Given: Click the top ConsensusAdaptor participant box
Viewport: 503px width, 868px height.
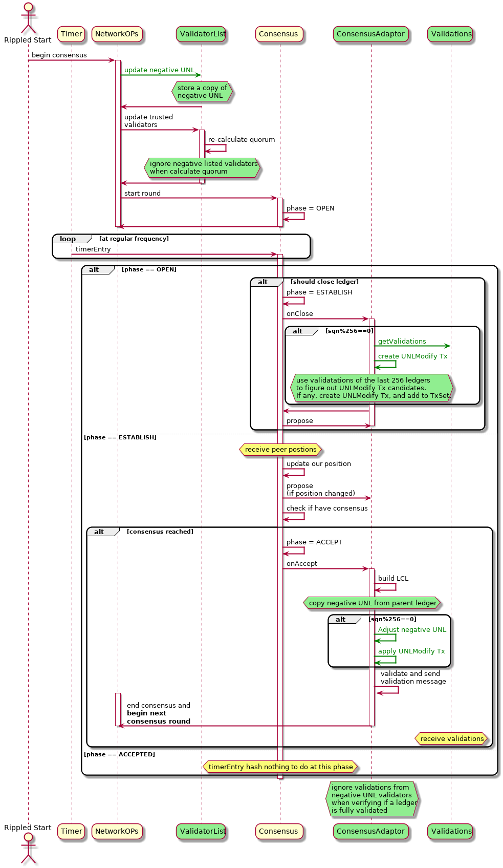Looking at the screenshot, I should point(370,34).
